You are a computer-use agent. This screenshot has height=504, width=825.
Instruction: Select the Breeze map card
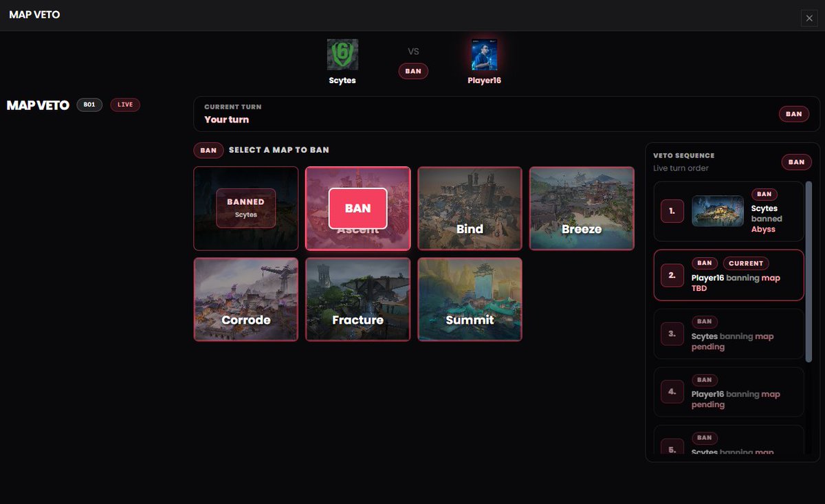(582, 208)
